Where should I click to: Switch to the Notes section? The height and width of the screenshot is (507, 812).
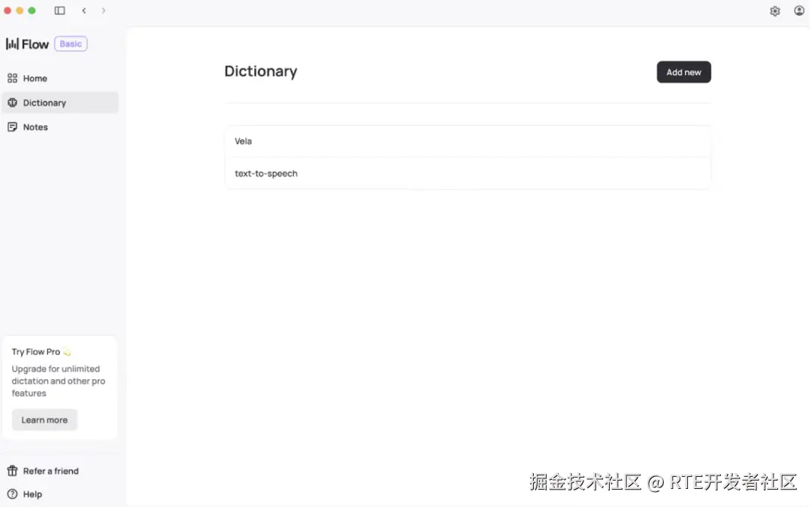pyautogui.click(x=60, y=127)
